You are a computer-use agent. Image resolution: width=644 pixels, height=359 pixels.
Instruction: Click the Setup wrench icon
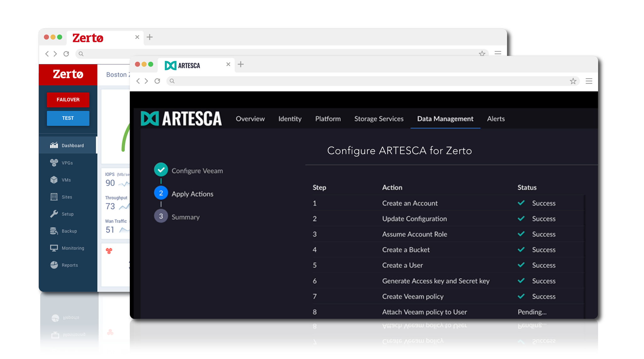coord(54,214)
